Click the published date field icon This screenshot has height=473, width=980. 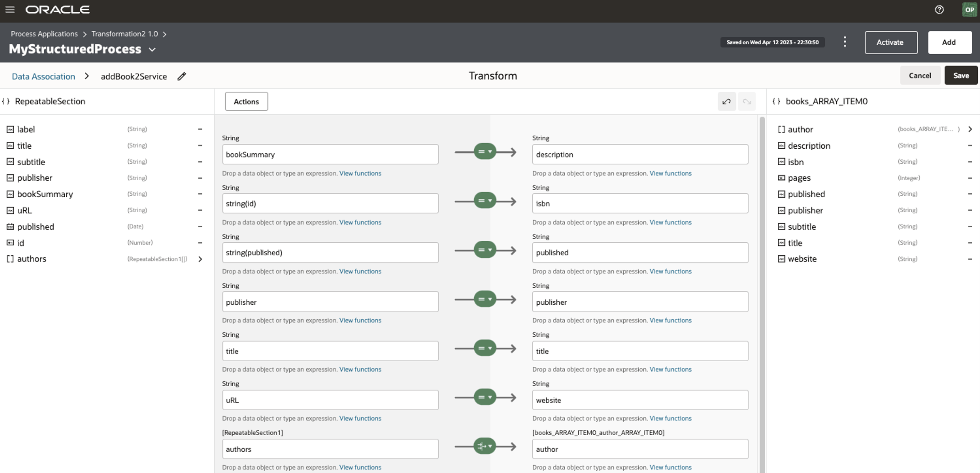click(x=10, y=226)
